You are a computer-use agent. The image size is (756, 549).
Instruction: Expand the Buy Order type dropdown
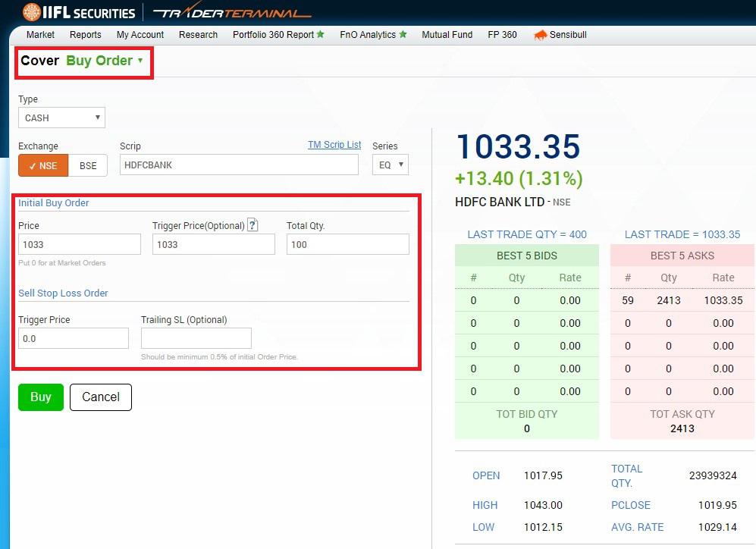[x=104, y=61]
